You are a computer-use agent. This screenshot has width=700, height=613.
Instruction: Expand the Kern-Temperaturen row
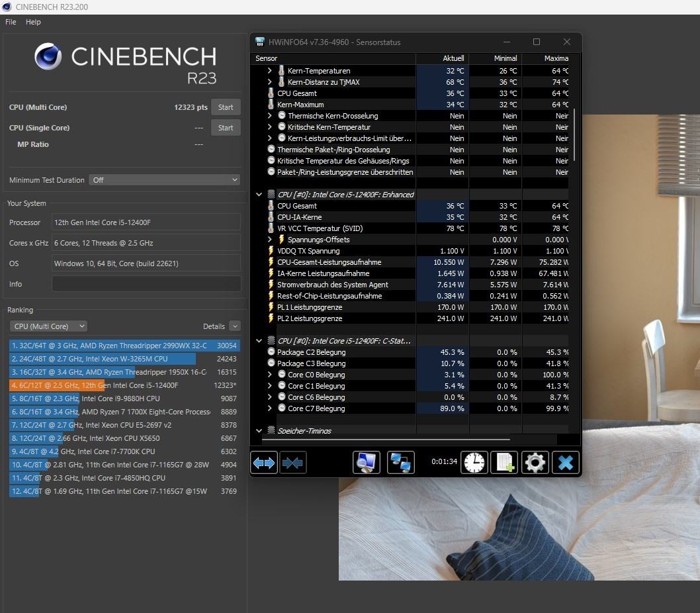point(270,71)
